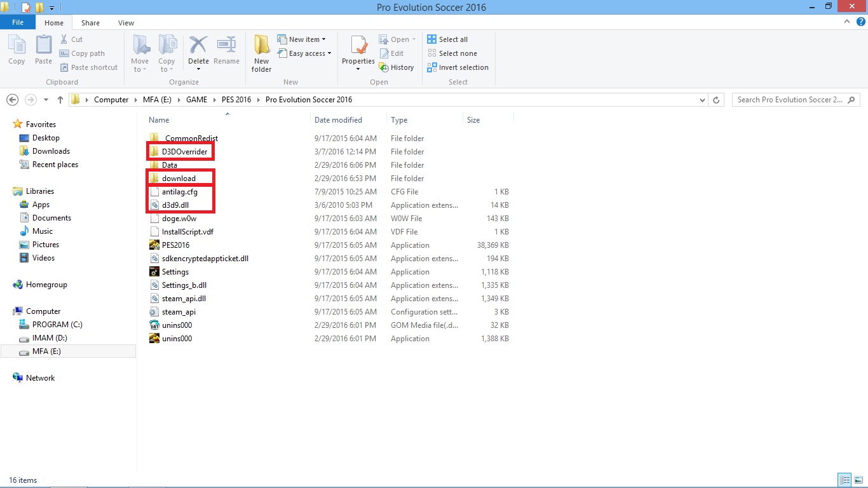Create a New folder from ribbon
Image resolution: width=868 pixels, height=488 pixels.
tap(261, 54)
